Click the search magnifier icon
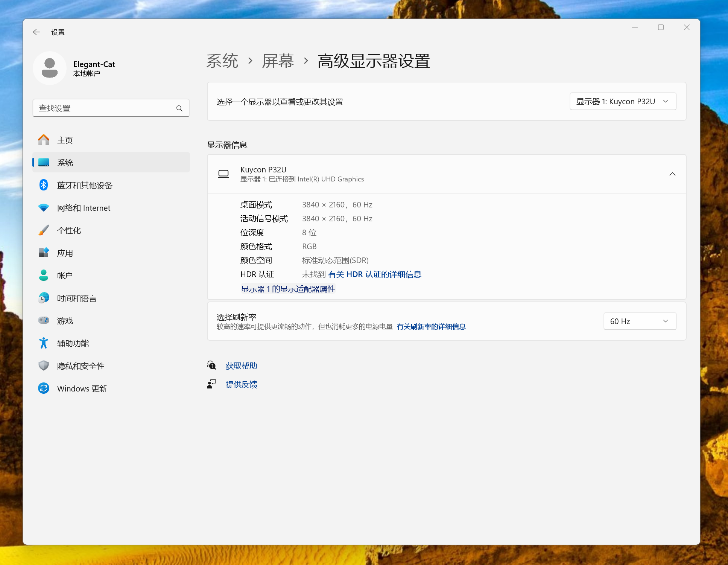Screen dimensions: 728x565 click(x=179, y=108)
